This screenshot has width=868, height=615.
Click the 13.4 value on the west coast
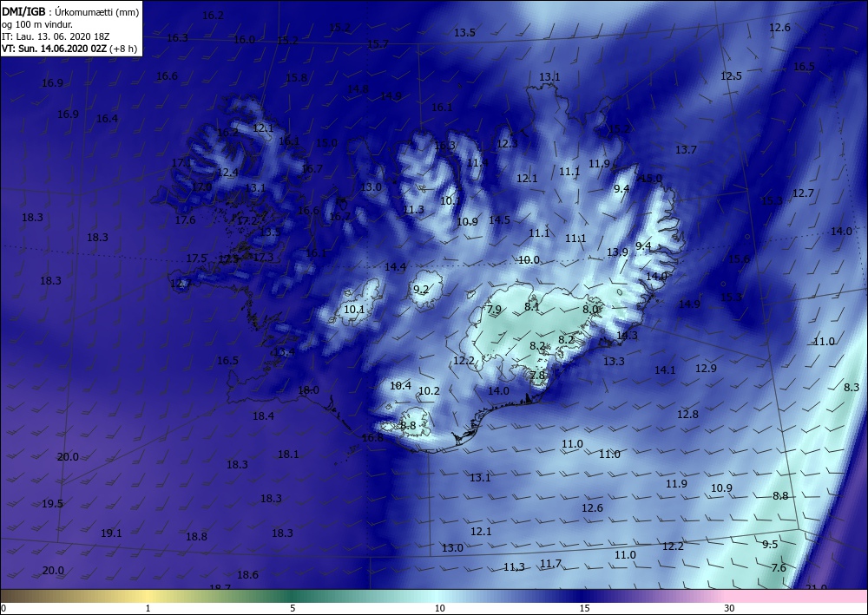[x=284, y=352]
